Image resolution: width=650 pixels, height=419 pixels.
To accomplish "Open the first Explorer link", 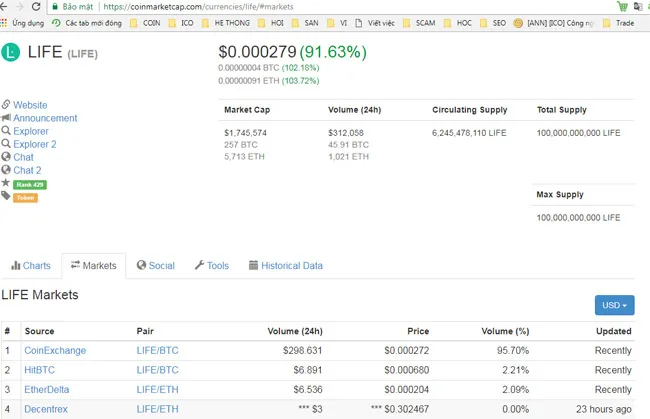I will pyautogui.click(x=31, y=131).
